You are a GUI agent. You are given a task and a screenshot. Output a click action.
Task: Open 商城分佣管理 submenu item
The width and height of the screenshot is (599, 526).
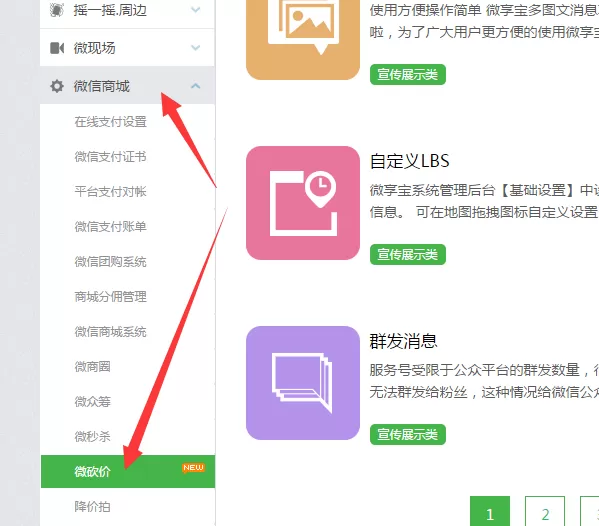coord(110,296)
